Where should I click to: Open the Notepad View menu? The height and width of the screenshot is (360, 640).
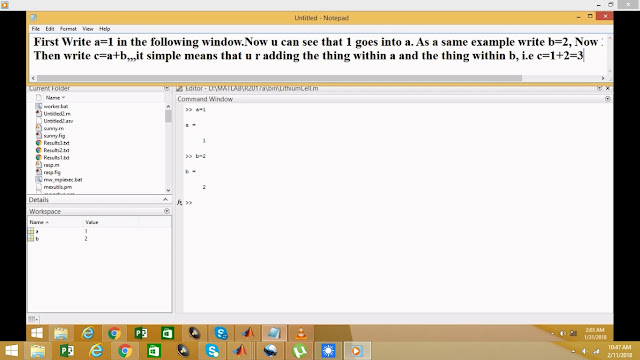coord(88,29)
